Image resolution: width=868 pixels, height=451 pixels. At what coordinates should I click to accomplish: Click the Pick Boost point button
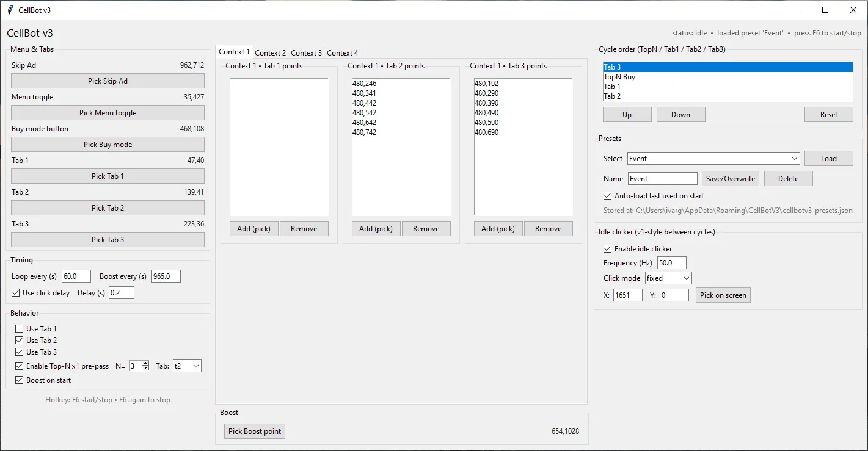(x=254, y=431)
